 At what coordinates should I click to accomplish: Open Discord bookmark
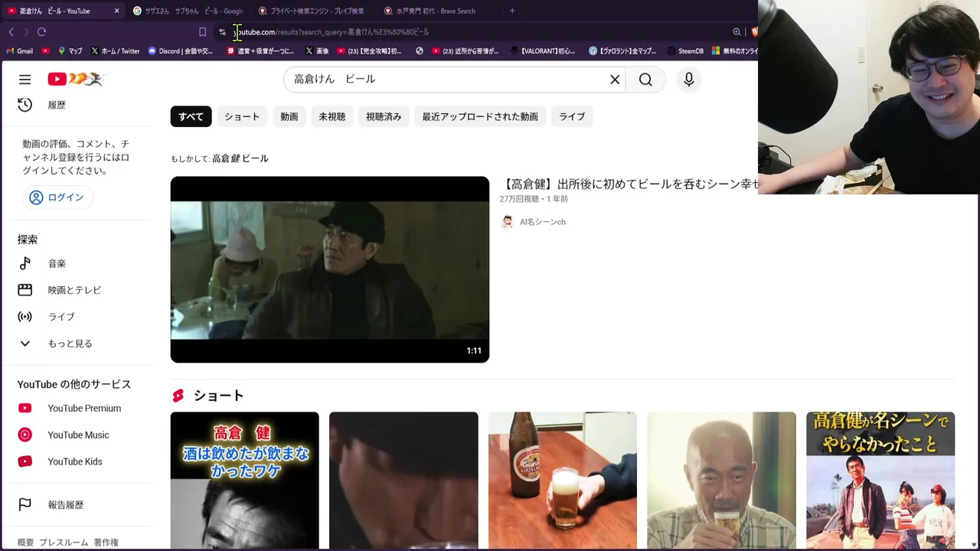[x=181, y=51]
